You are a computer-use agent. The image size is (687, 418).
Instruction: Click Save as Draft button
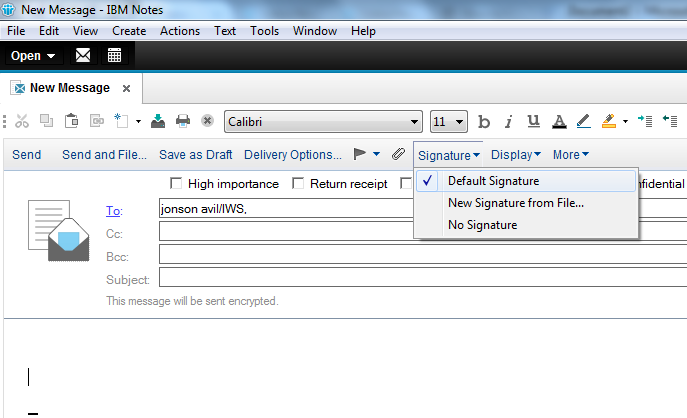pyautogui.click(x=195, y=155)
